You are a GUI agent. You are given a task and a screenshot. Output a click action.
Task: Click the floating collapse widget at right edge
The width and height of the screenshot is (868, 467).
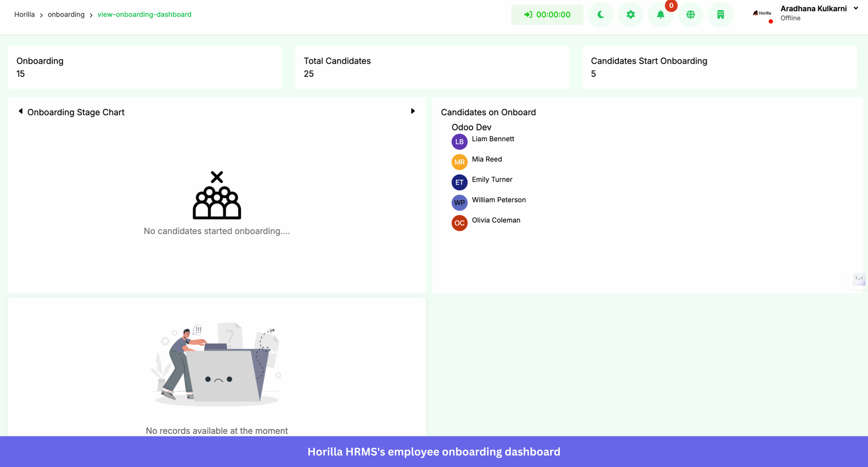click(x=859, y=279)
